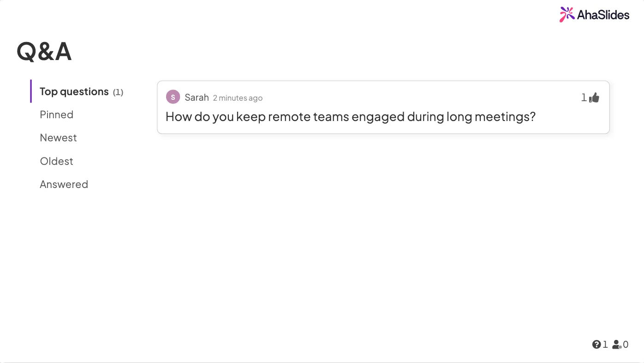Click the Q&A heading
This screenshot has height=363, width=644.
[x=44, y=51]
